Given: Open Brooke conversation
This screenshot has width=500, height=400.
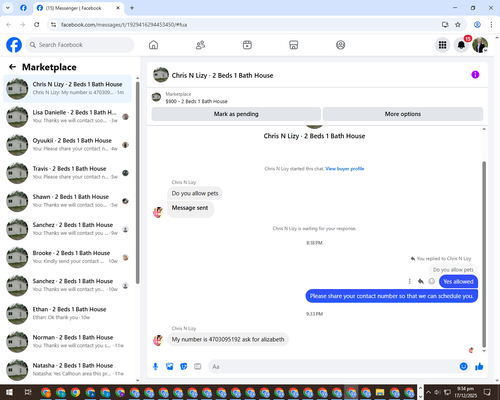Looking at the screenshot, I should 67,257.
